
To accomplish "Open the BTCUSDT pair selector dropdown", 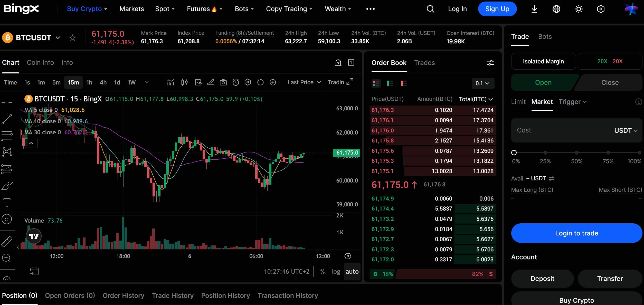I will point(38,38).
